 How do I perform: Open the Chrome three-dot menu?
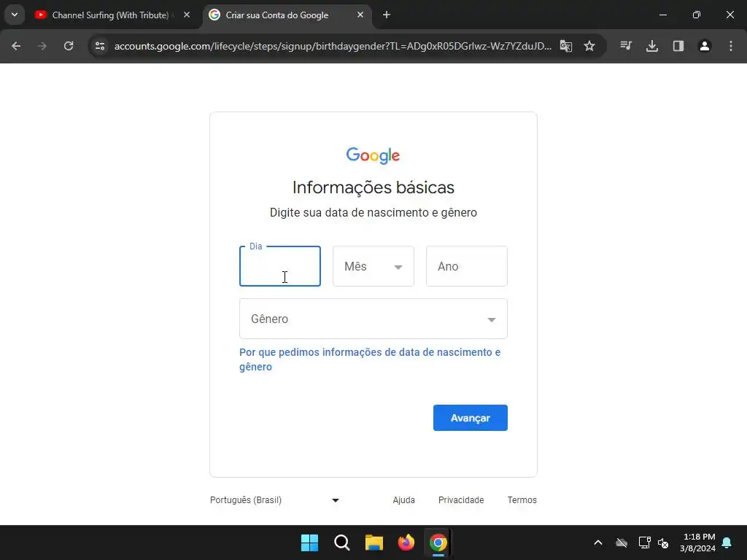click(x=731, y=46)
